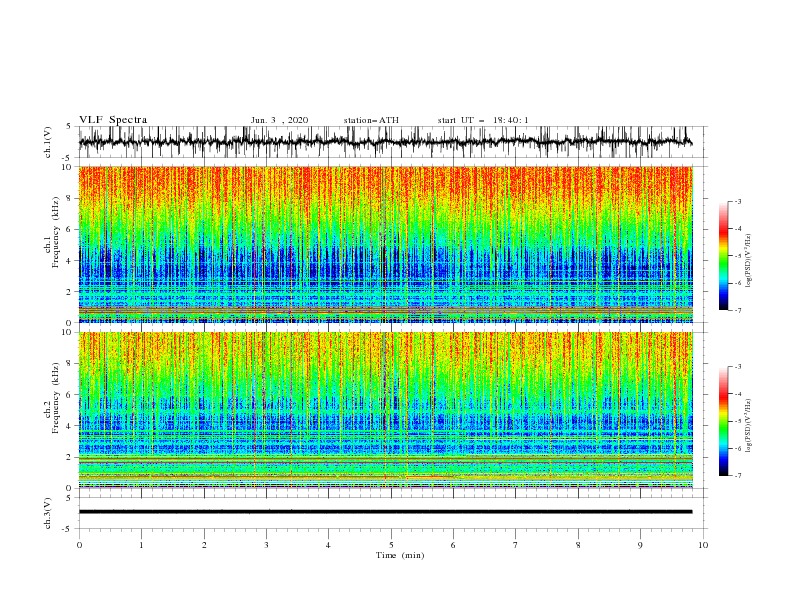Click the "Time (min)" axis title
The width and height of the screenshot is (792, 612).
coord(400,555)
